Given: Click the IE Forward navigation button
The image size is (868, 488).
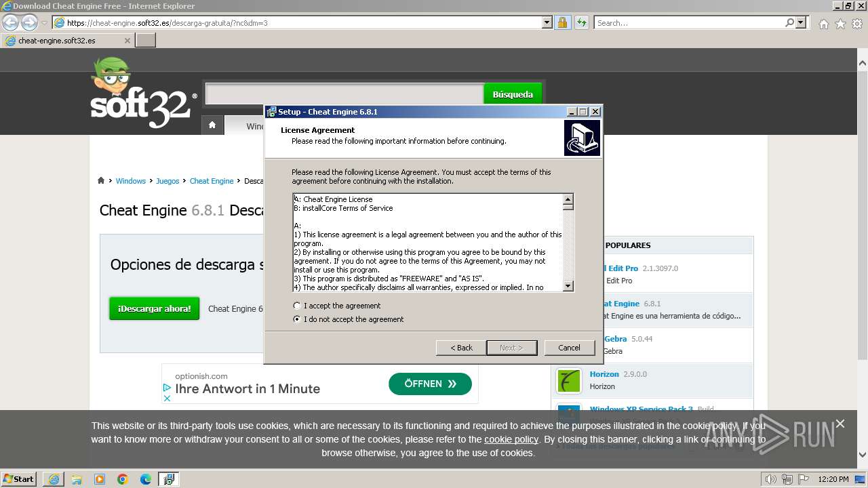Looking at the screenshot, I should pos(29,22).
